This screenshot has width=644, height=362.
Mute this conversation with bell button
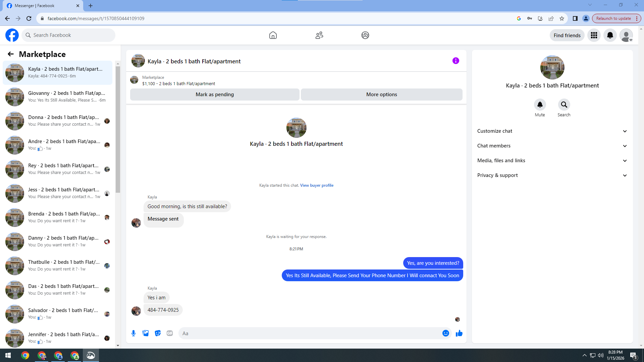coord(540,105)
